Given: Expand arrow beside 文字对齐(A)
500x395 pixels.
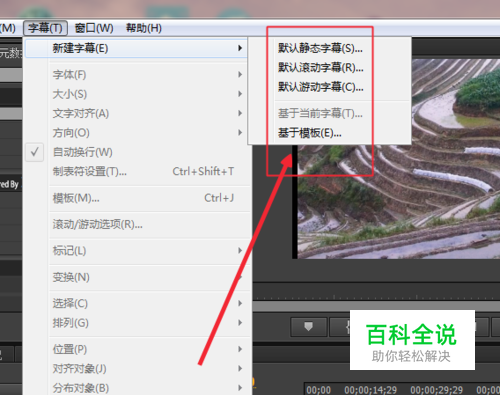Looking at the screenshot, I should (x=240, y=113).
